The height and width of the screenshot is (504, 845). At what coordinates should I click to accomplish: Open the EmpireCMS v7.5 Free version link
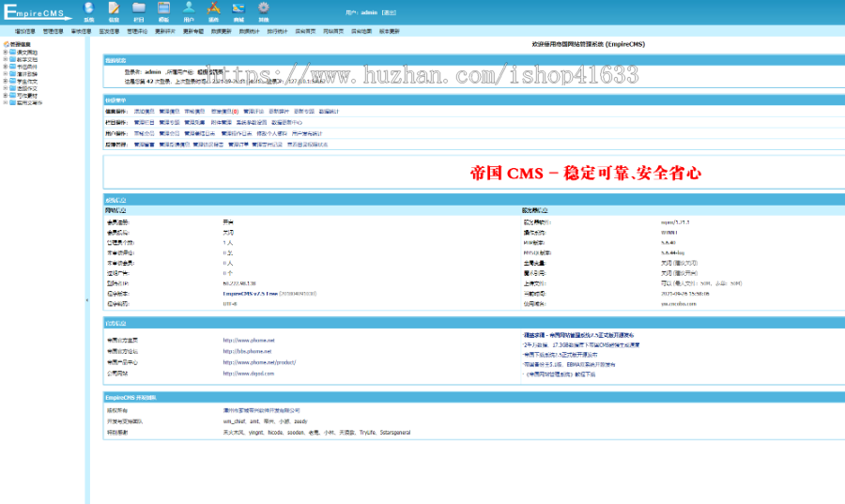point(250,294)
